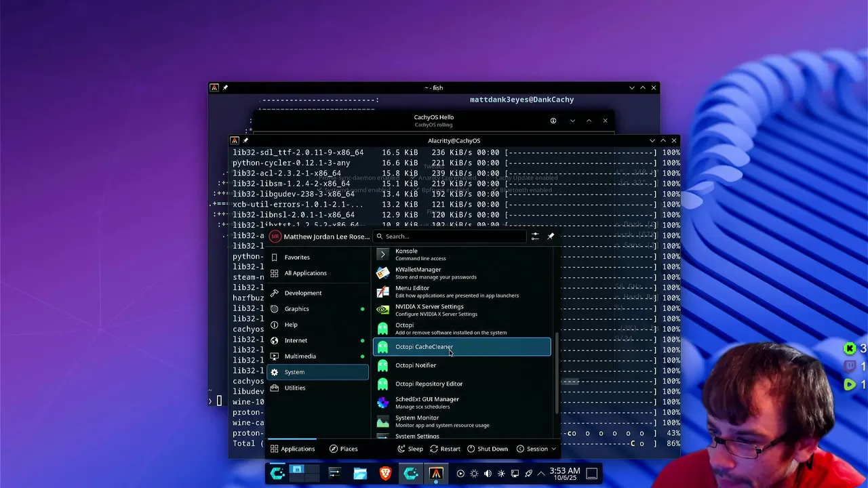Click user name Matthew Jordan Lee Rose
This screenshot has height=488, width=868.
pyautogui.click(x=327, y=237)
